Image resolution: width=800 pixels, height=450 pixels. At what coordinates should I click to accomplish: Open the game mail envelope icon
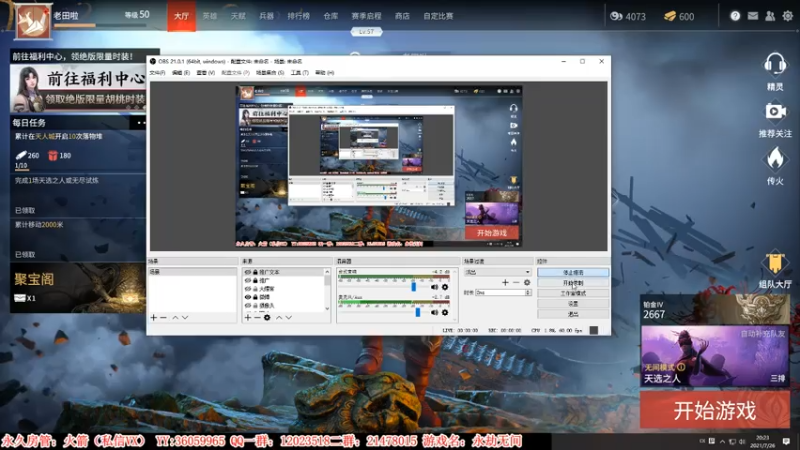(753, 16)
